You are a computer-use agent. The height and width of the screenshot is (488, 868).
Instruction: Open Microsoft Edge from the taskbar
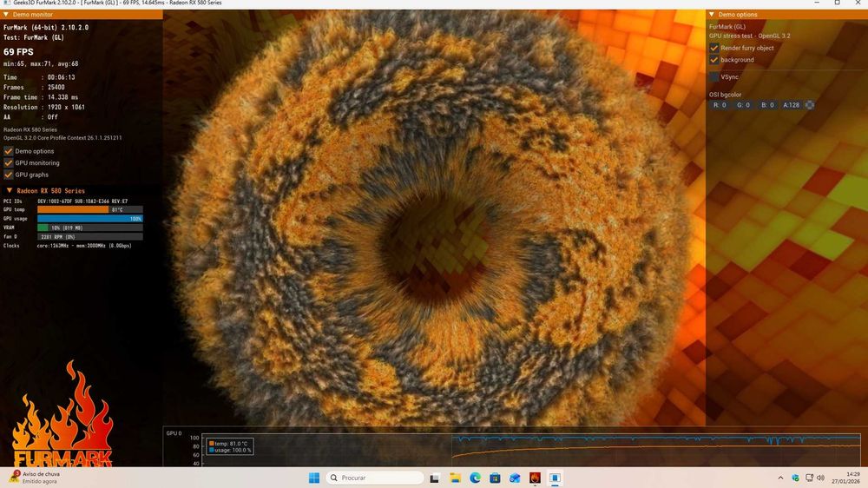pyautogui.click(x=475, y=478)
